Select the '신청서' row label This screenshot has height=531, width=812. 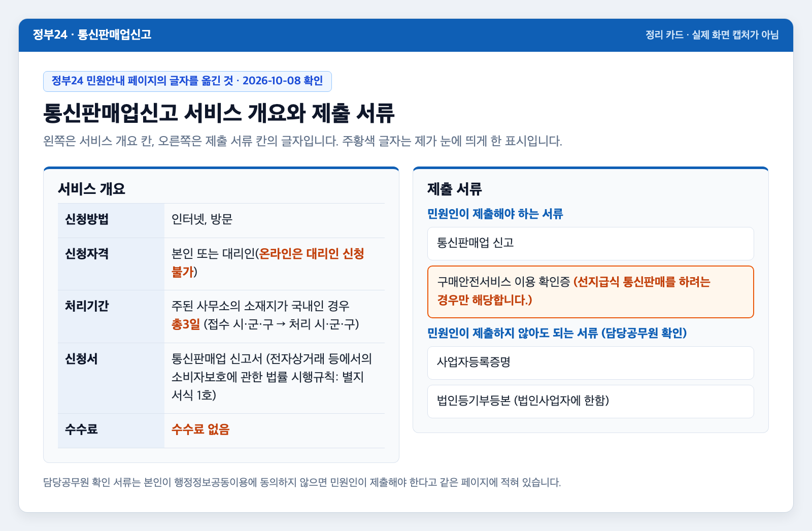point(81,359)
